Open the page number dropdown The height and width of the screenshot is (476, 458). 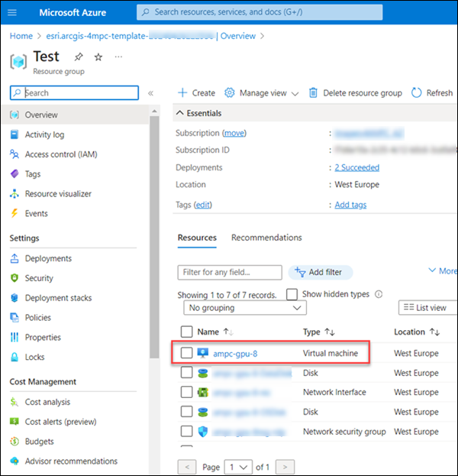coord(238,467)
